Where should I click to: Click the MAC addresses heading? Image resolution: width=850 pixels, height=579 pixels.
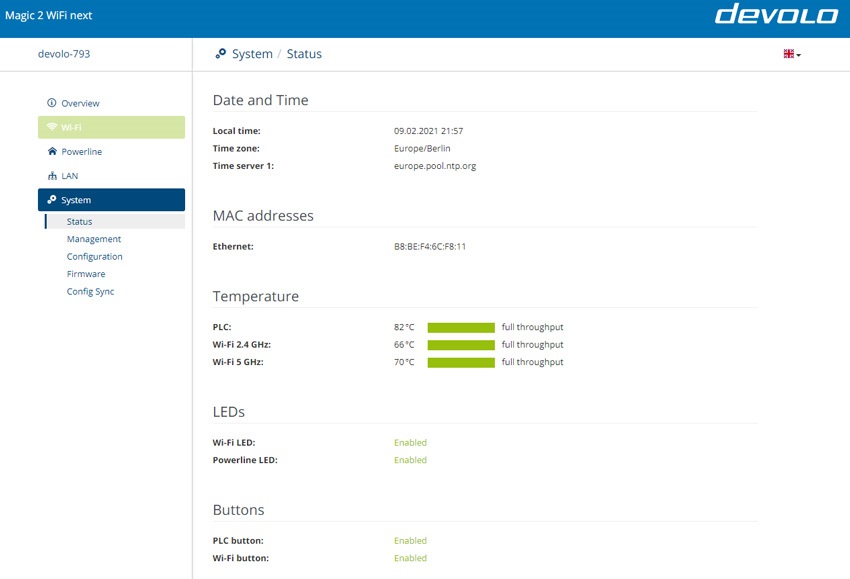coord(263,215)
